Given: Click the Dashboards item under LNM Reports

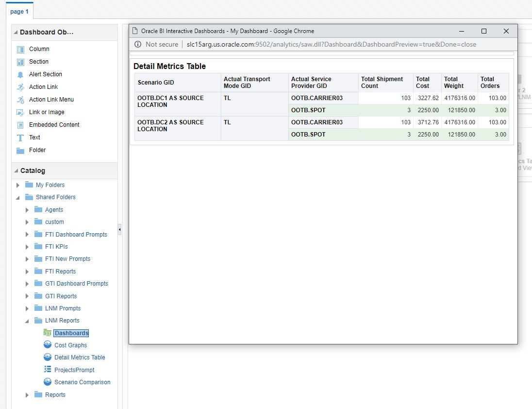Looking at the screenshot, I should pyautogui.click(x=71, y=333).
